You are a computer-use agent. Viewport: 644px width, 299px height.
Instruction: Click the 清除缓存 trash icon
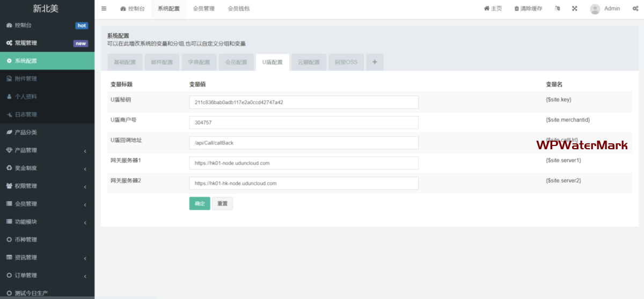pos(517,9)
